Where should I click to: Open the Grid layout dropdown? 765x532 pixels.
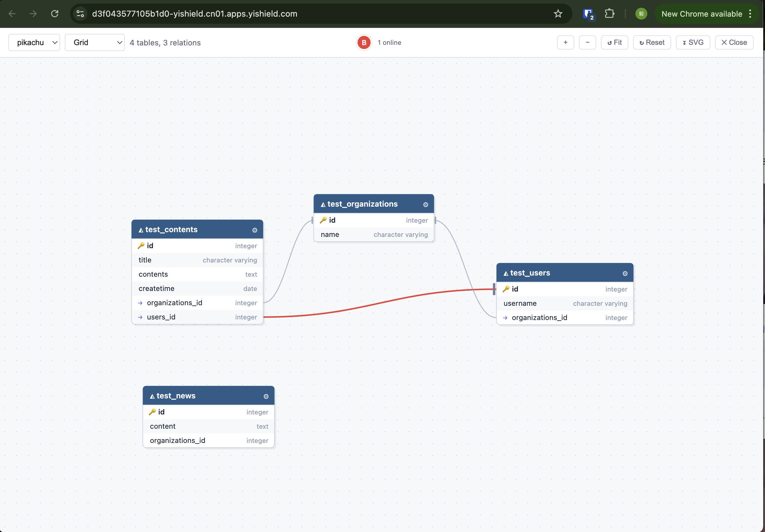point(95,42)
